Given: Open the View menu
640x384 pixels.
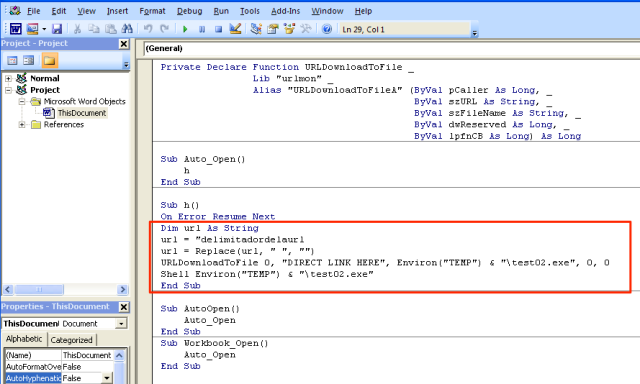Looking at the screenshot, I should tap(87, 11).
